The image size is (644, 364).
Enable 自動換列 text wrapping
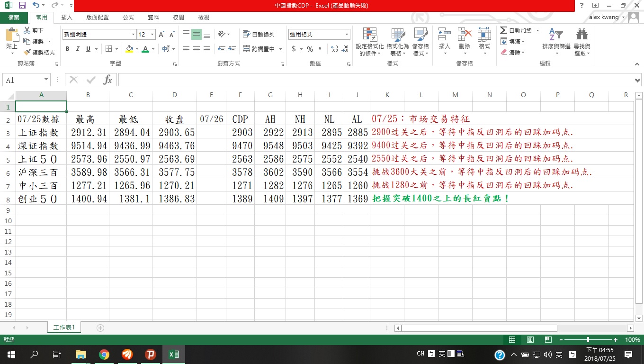pyautogui.click(x=259, y=34)
